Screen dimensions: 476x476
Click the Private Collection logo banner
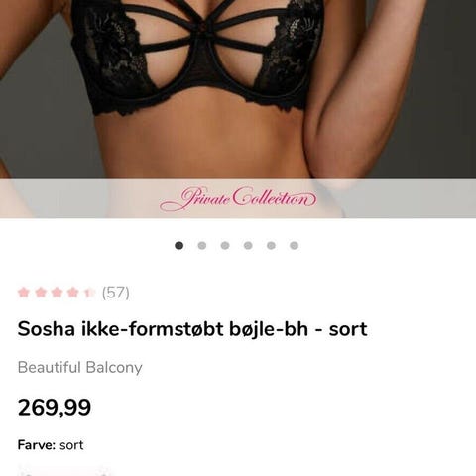tap(238, 198)
